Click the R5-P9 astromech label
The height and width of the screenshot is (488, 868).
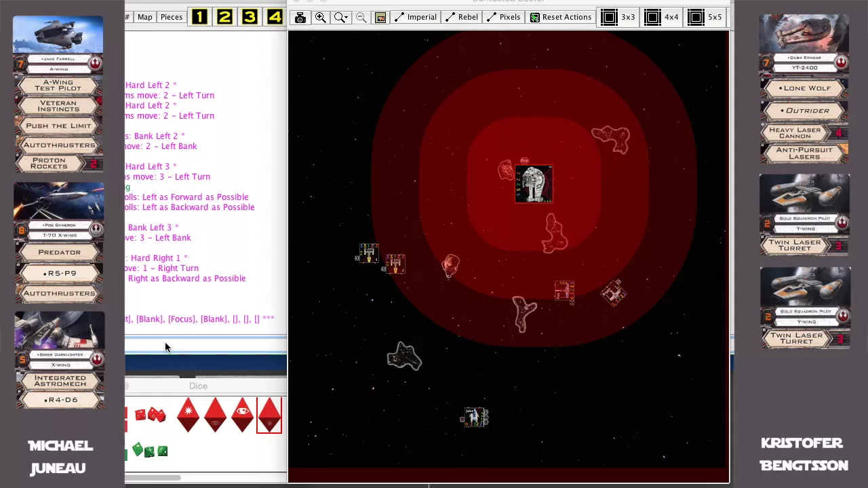point(59,273)
